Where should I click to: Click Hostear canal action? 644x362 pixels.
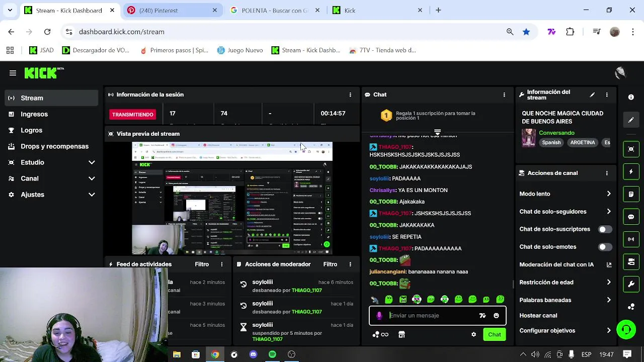click(538, 315)
